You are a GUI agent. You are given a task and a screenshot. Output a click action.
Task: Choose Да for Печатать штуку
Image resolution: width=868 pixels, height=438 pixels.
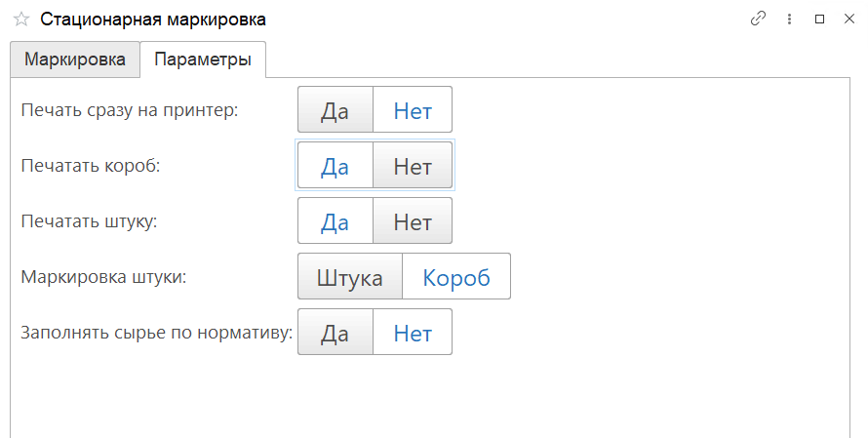tap(335, 221)
